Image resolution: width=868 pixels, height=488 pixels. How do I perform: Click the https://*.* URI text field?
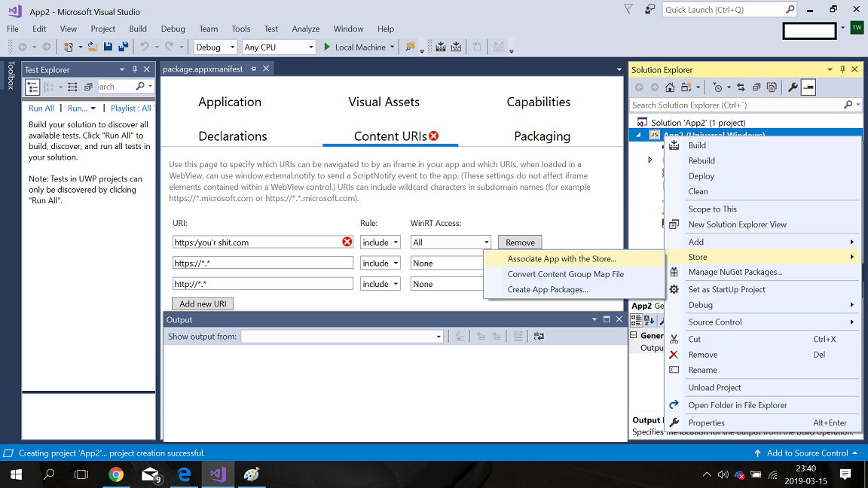(x=262, y=263)
